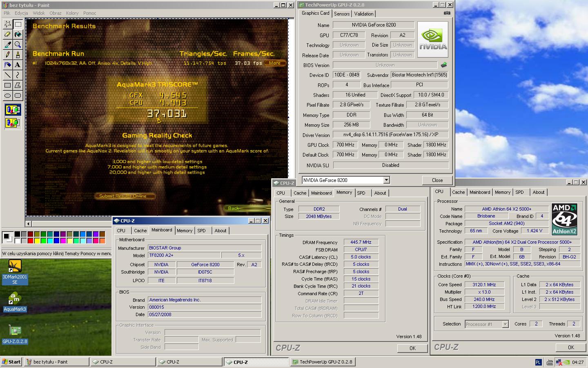Image resolution: width=588 pixels, height=368 pixels.
Task: Select the Free-Form Select tool in Paint
Action: (7, 24)
